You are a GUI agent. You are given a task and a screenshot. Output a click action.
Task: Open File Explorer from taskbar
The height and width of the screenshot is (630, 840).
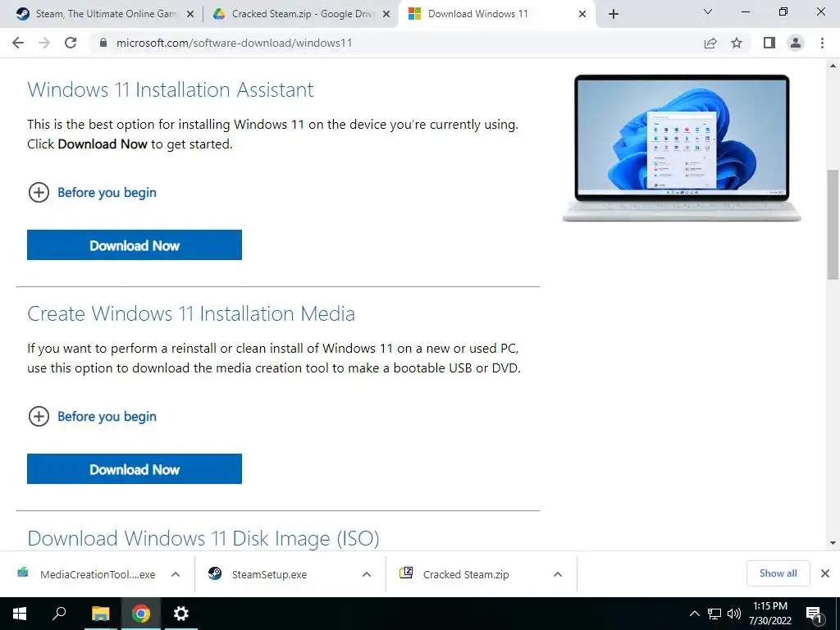pyautogui.click(x=100, y=614)
